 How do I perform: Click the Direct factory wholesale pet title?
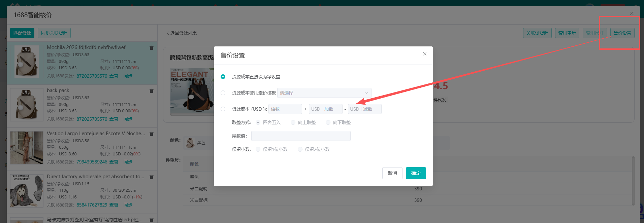point(96,177)
